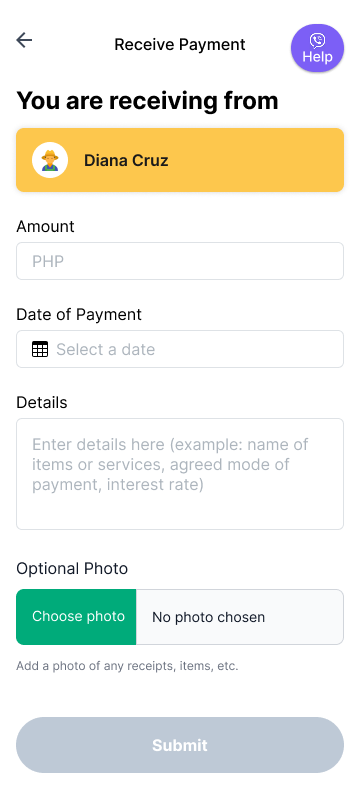
Task: Click the You are receiving from heading
Action: coord(147,101)
